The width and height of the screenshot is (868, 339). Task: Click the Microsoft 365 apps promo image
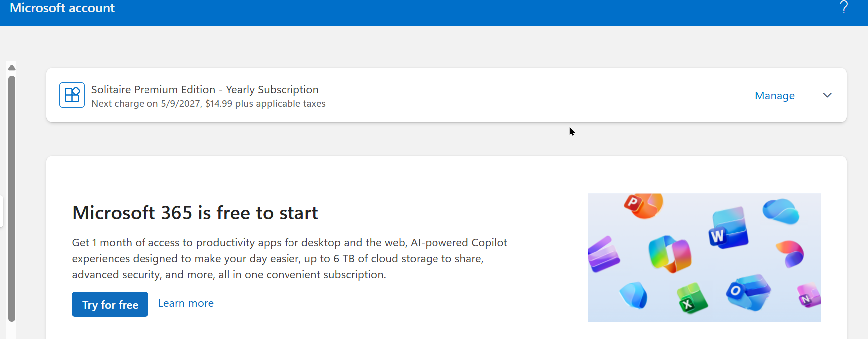click(x=704, y=257)
